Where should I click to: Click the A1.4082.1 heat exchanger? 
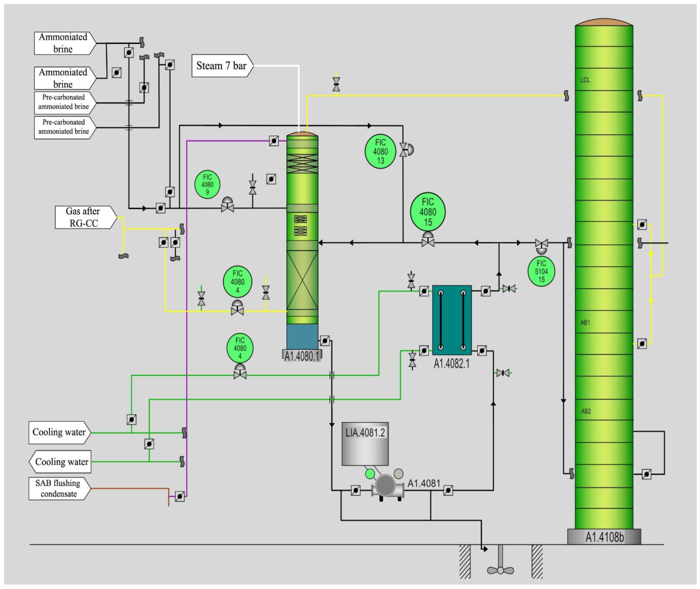tap(452, 320)
